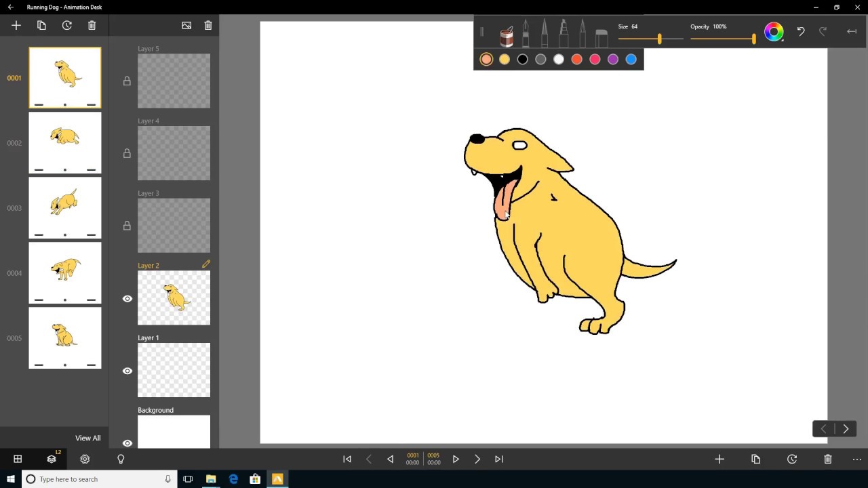Select the marker tool
The width and height of the screenshot is (868, 488).
tap(564, 33)
